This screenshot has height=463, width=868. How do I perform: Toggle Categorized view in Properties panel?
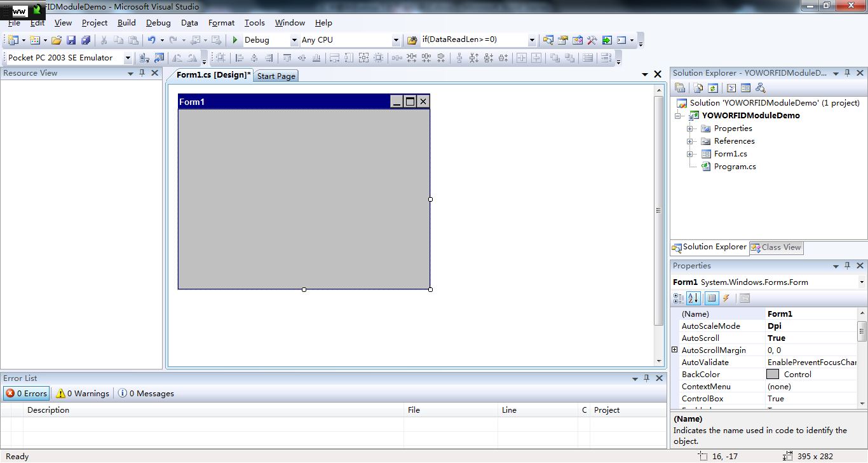tap(679, 298)
